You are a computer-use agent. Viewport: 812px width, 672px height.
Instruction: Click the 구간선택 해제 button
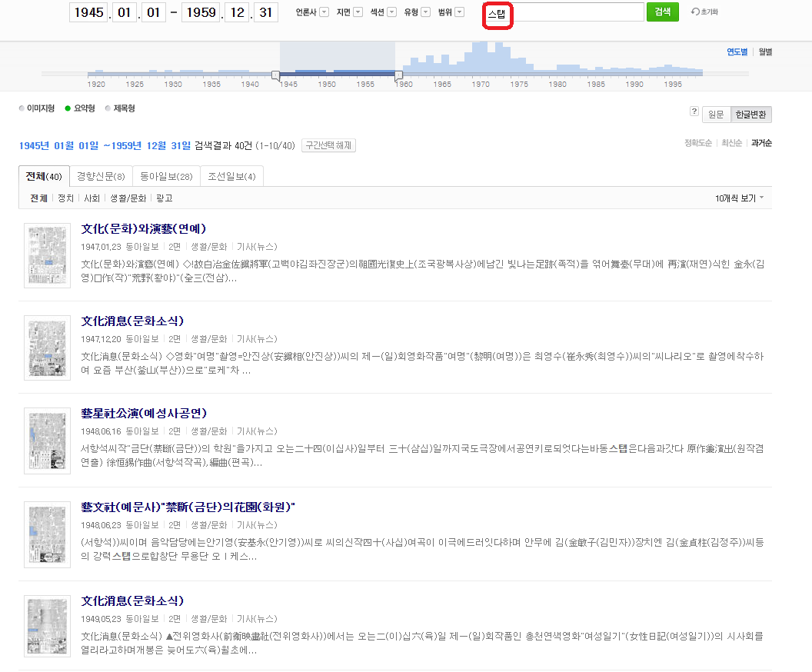click(328, 145)
